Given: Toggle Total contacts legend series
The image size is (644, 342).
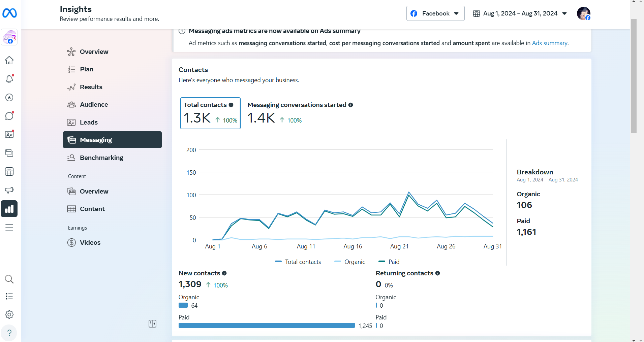Looking at the screenshot, I should point(298,262).
